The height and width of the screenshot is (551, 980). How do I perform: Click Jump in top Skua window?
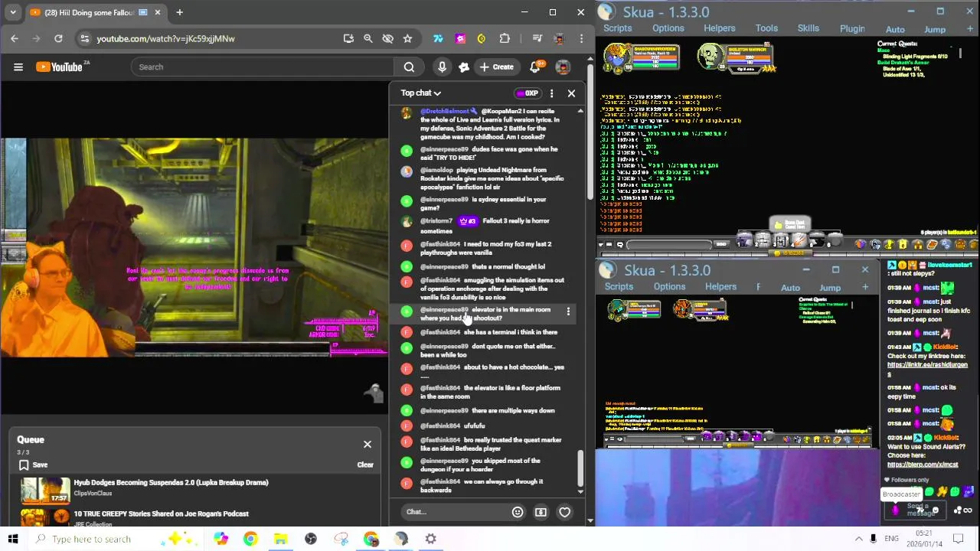pyautogui.click(x=935, y=30)
